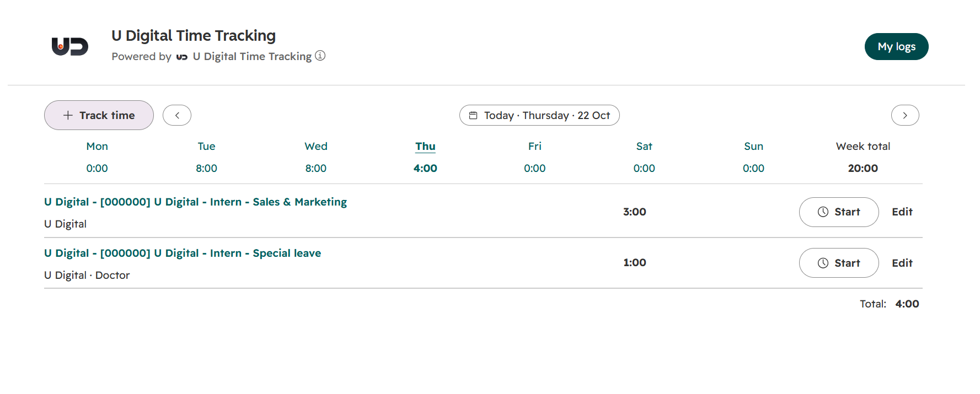Click the Week total 20:00 value
The width and height of the screenshot is (980, 394).
pos(863,168)
